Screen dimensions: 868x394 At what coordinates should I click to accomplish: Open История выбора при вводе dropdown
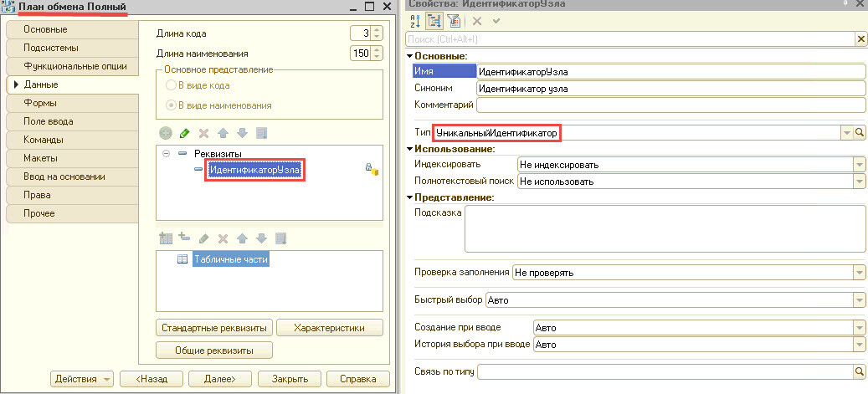[859, 344]
